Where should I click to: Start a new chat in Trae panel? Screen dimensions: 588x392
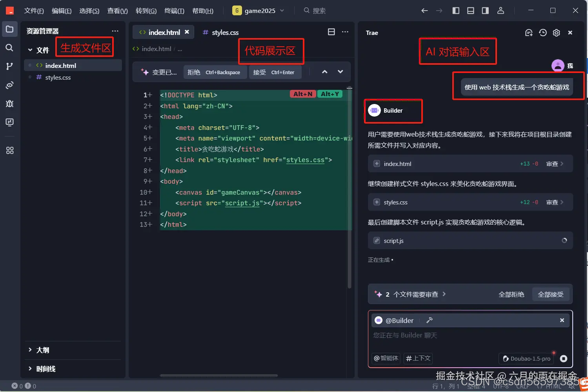529,33
